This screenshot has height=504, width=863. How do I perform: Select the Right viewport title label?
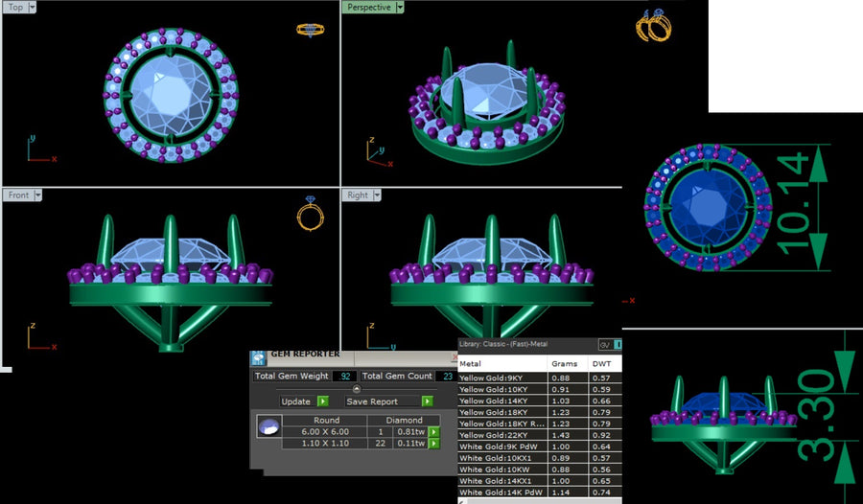tap(358, 195)
